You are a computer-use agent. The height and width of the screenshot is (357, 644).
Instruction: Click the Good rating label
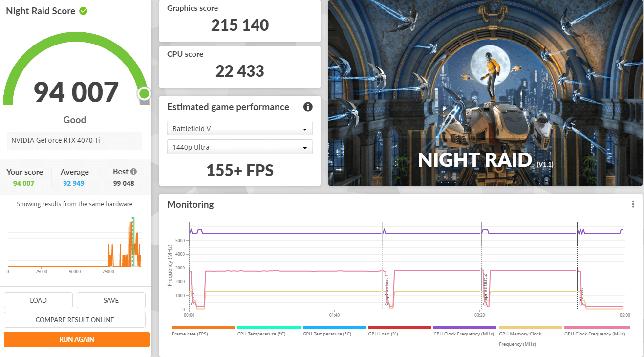(x=75, y=120)
